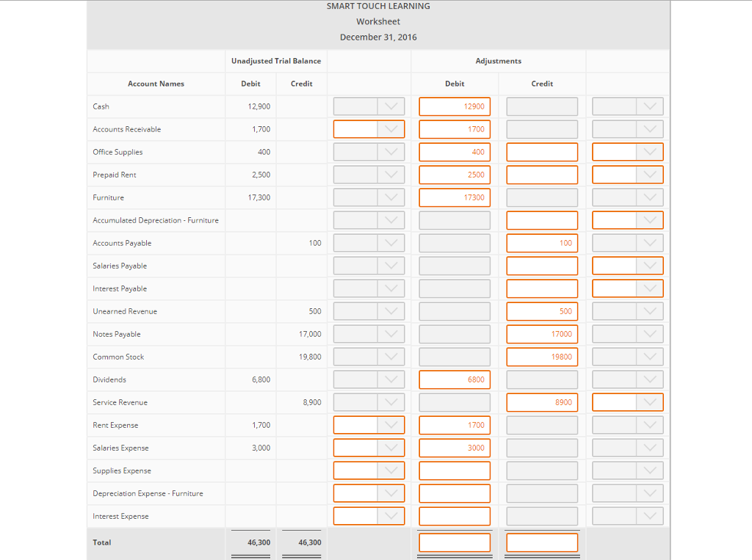Screen dimensions: 752x560
Task: Click the Unearned Revenue credit field showing 500
Action: click(542, 311)
